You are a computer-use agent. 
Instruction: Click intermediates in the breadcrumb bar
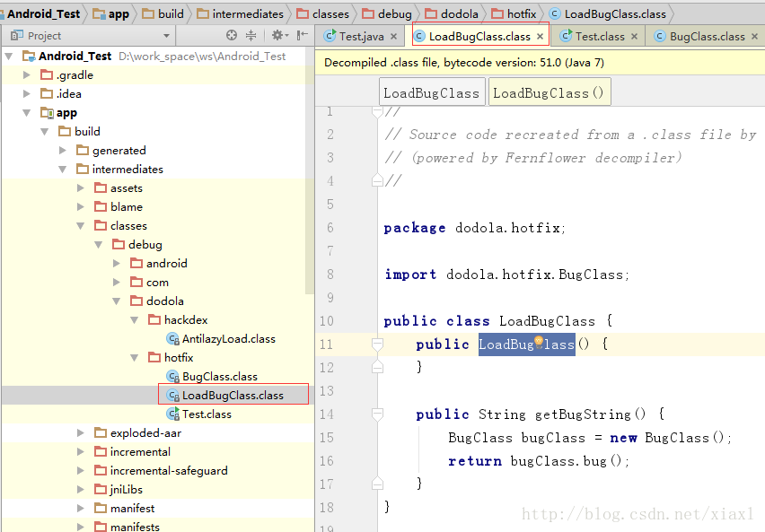(x=241, y=14)
